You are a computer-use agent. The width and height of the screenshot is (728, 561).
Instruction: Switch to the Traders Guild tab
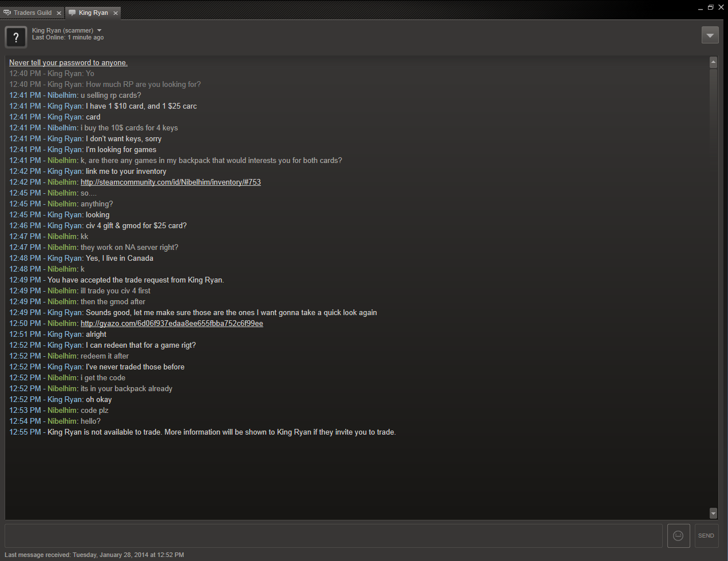pyautogui.click(x=33, y=13)
